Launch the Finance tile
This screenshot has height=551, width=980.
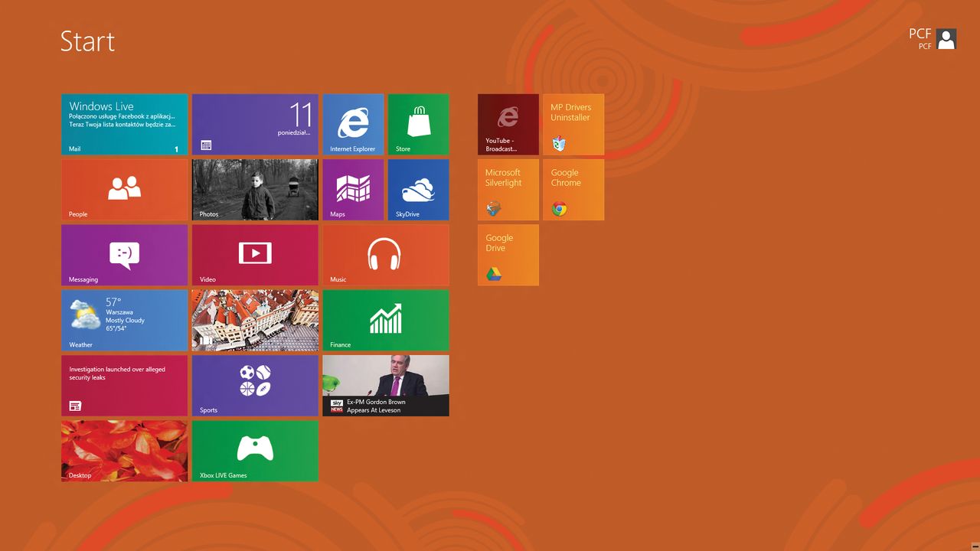point(386,321)
